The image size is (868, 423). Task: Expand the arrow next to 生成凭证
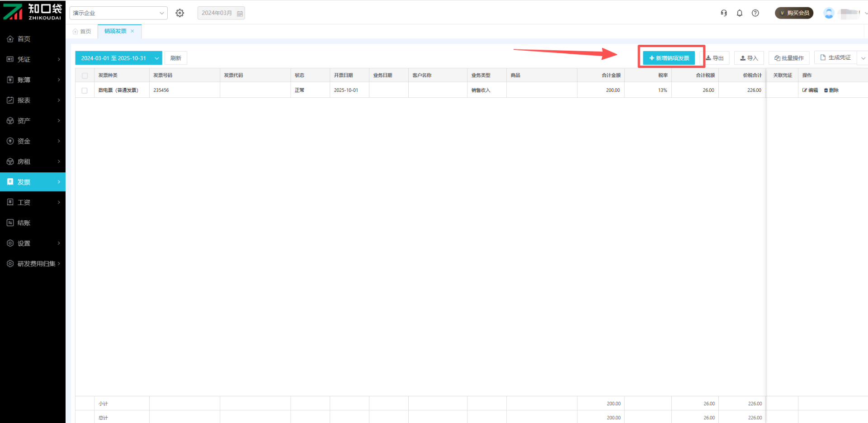click(x=863, y=58)
